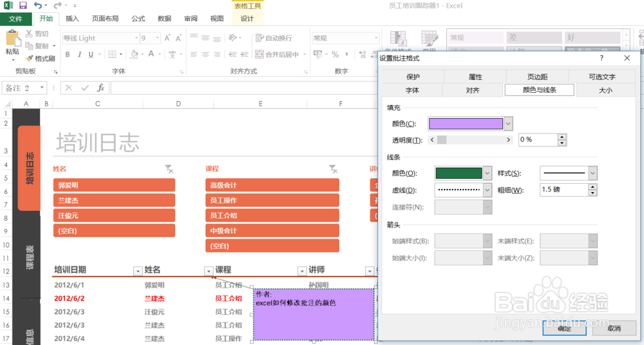Toggle Underline formatting
The height and width of the screenshot is (345, 644).
91,54
